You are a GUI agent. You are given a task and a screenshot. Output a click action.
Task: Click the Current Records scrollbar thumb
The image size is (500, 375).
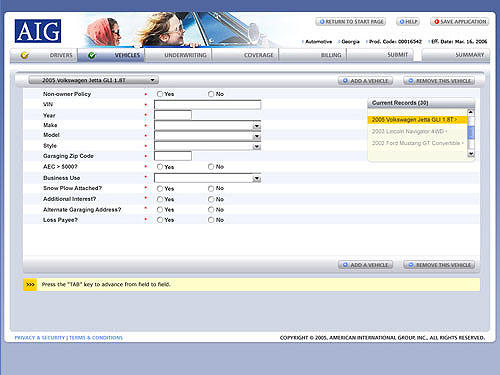(x=471, y=133)
